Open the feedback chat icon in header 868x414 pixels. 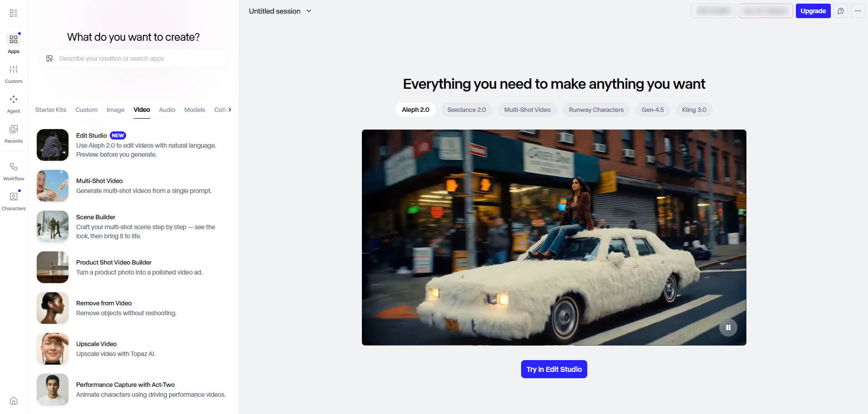point(841,11)
